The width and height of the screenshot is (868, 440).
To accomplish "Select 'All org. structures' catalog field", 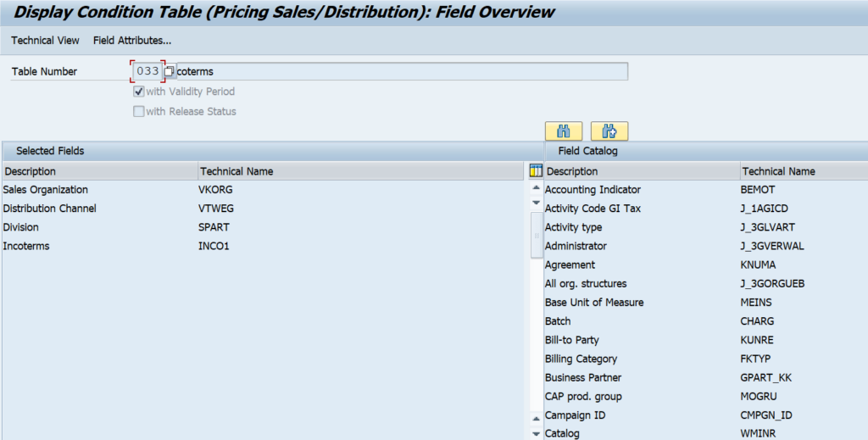I will coord(586,283).
